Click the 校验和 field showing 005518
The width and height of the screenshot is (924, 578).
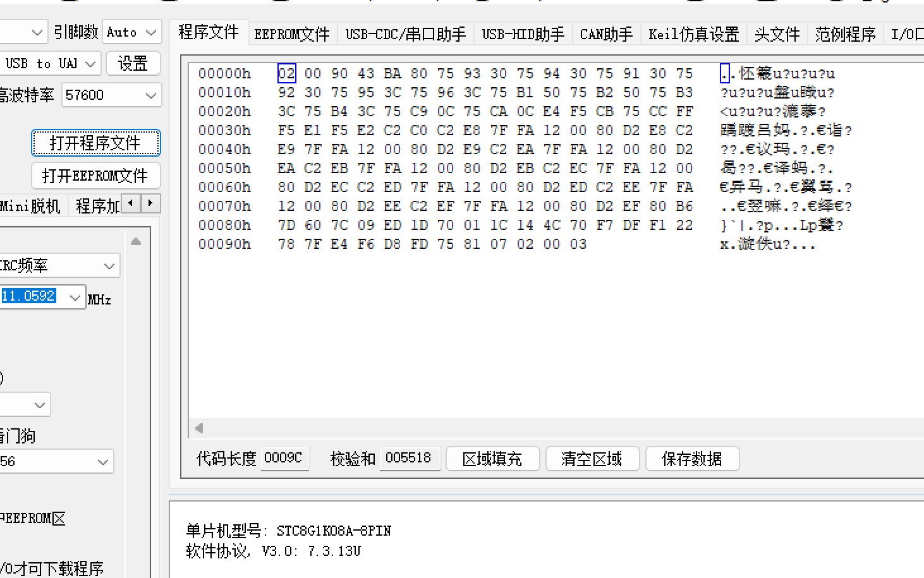[409, 458]
